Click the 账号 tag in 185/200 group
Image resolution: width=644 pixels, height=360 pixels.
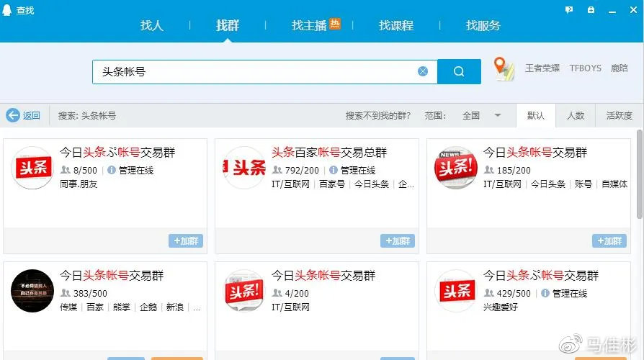click(x=583, y=184)
